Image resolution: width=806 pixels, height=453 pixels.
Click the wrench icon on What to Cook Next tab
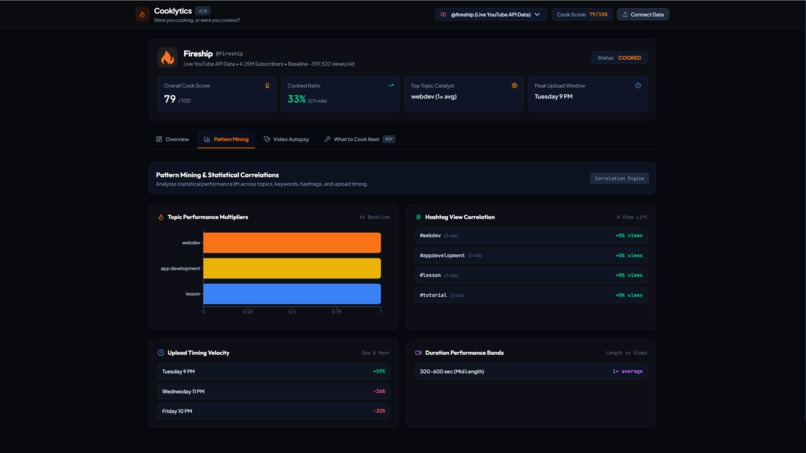tap(327, 139)
